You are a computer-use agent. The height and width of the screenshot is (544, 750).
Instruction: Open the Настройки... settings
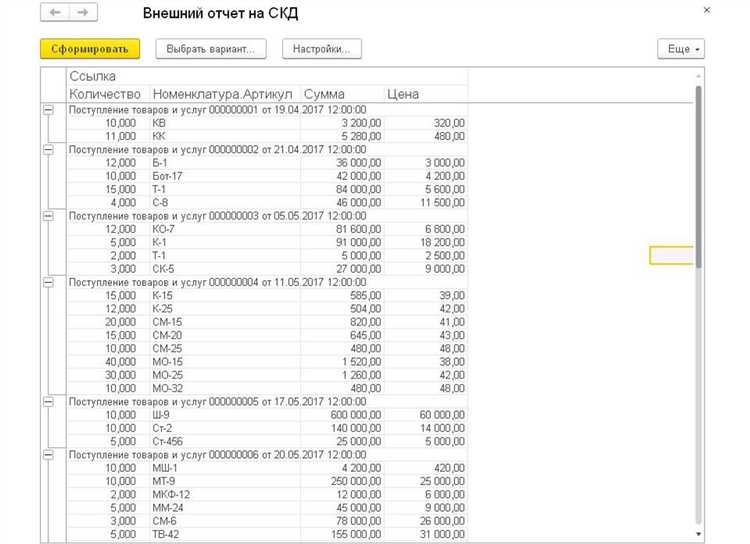pos(321,49)
